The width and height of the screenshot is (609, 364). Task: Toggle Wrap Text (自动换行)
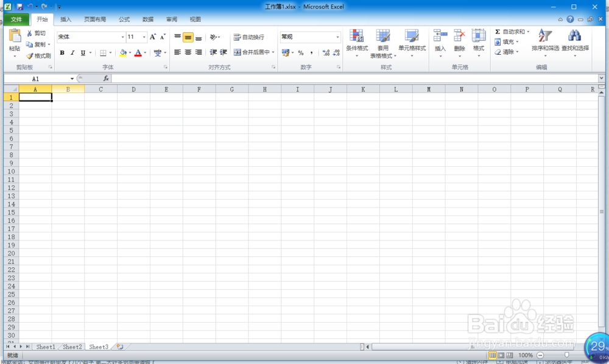click(x=249, y=37)
